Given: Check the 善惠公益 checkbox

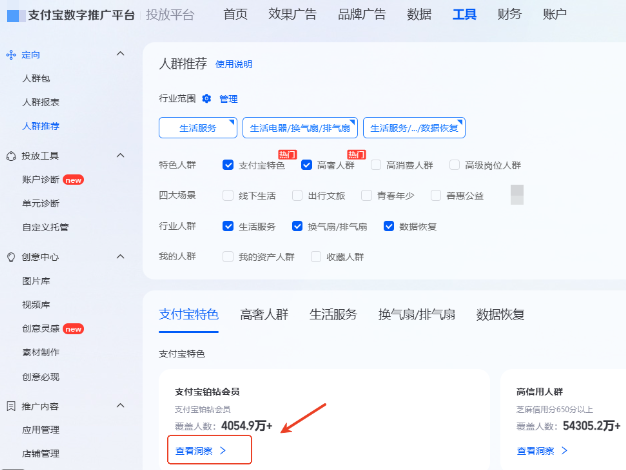Looking at the screenshot, I should coord(436,196).
